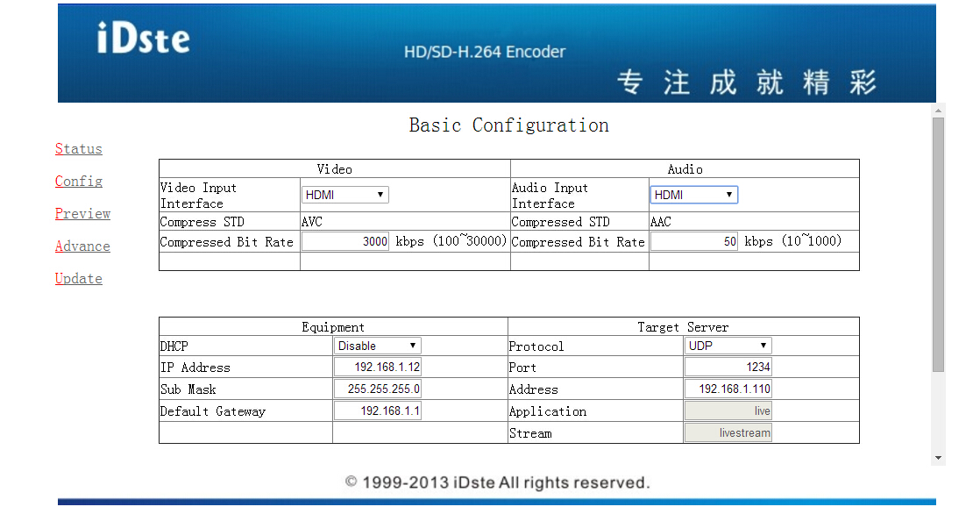
Task: Open the Preview page link
Action: [x=82, y=214]
